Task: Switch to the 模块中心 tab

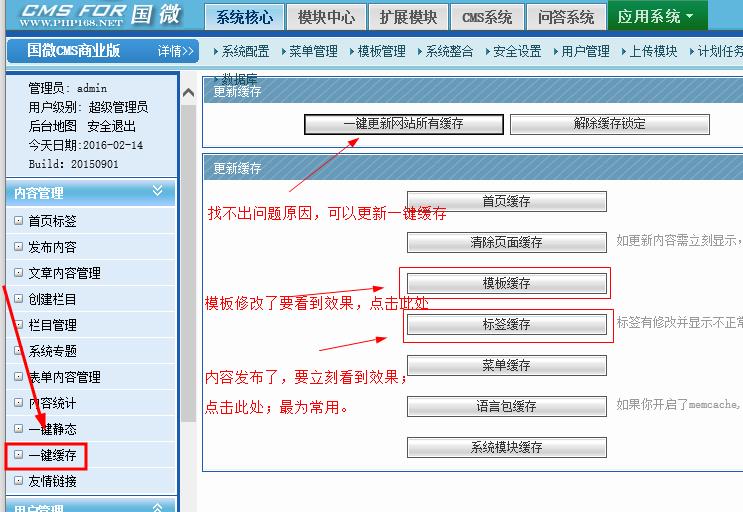Action: (x=326, y=17)
